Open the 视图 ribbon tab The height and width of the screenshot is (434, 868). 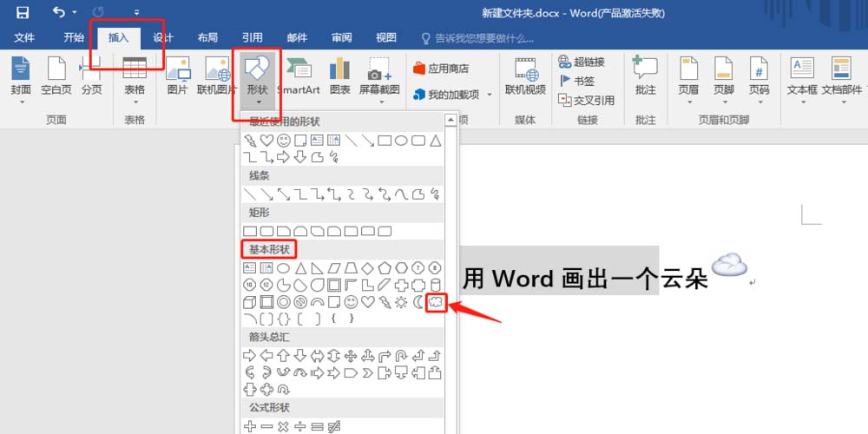386,37
